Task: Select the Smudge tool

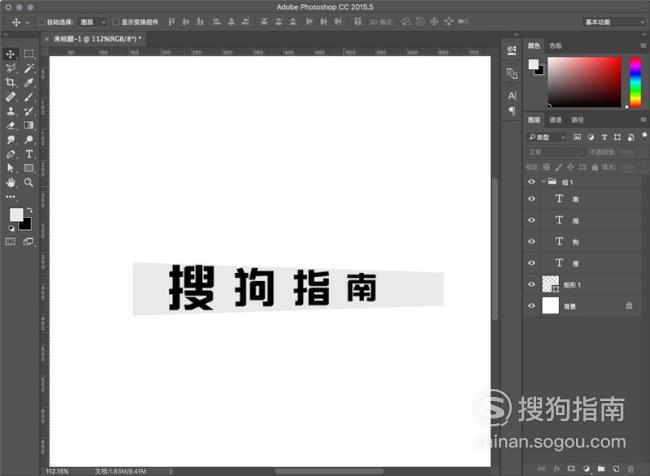Action: click(x=11, y=140)
